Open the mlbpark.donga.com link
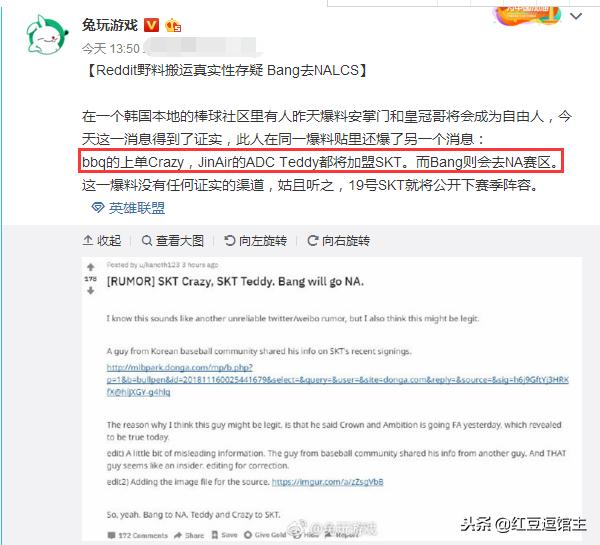600x545 pixels. point(338,380)
